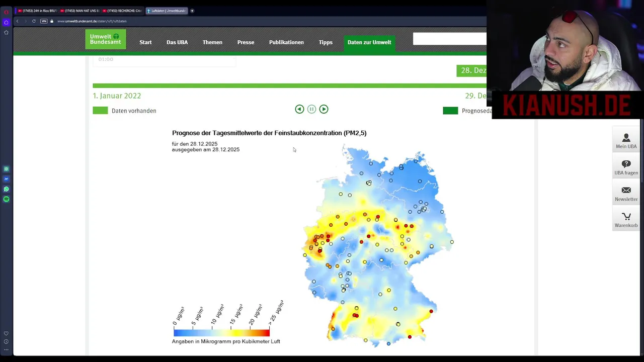Open history clock in the sidebar

click(x=6, y=341)
